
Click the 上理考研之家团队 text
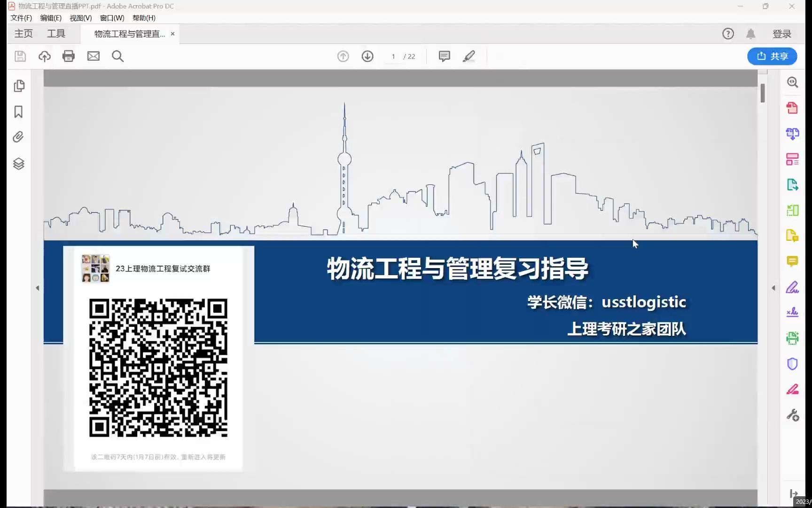point(627,329)
